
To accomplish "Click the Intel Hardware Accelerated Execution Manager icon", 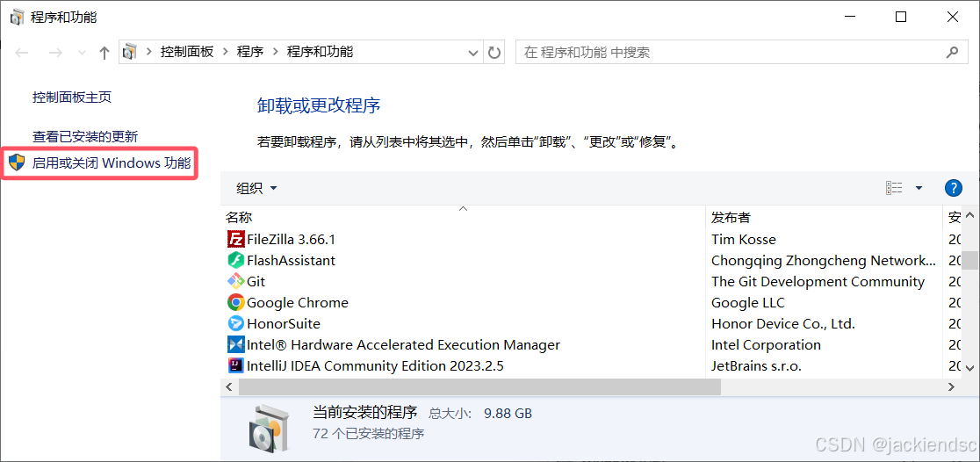I will (x=235, y=344).
